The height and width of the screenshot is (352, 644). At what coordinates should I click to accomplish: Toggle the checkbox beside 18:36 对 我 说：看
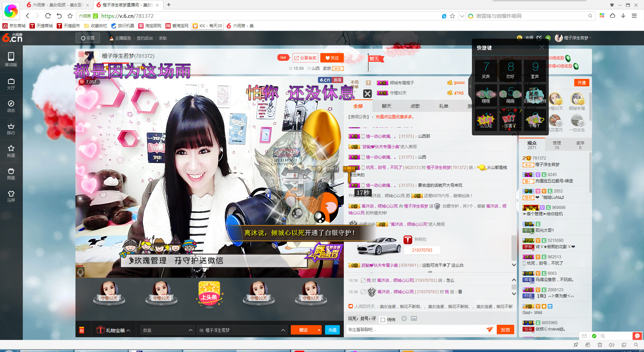(363, 292)
